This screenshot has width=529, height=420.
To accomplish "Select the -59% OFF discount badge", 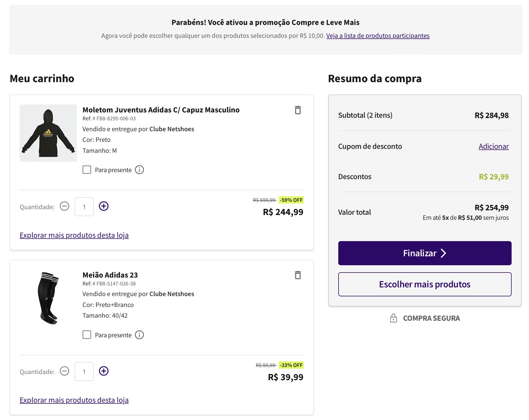I will pyautogui.click(x=291, y=200).
